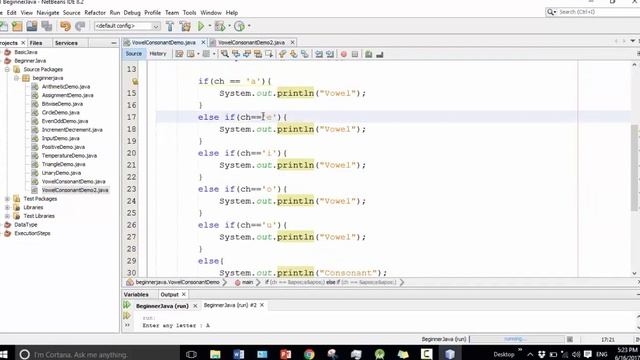Click the Cortana search box
Viewport: 640px width, 360px height.
click(x=97, y=354)
